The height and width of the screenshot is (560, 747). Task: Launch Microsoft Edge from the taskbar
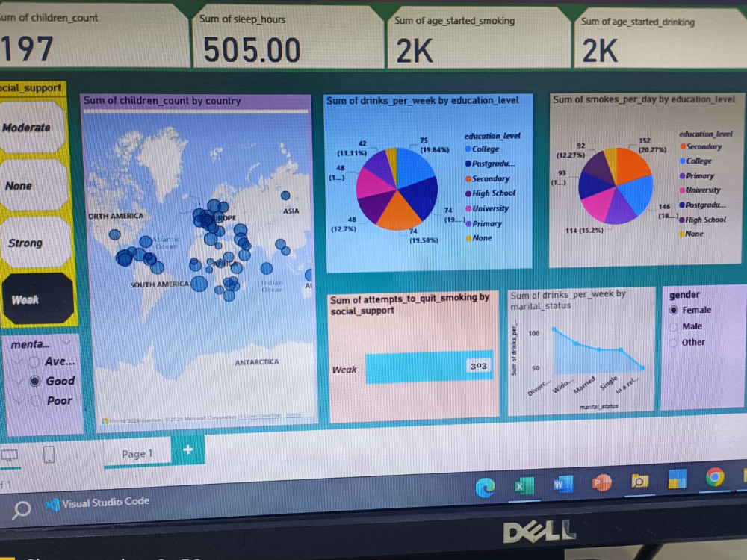coord(485,488)
